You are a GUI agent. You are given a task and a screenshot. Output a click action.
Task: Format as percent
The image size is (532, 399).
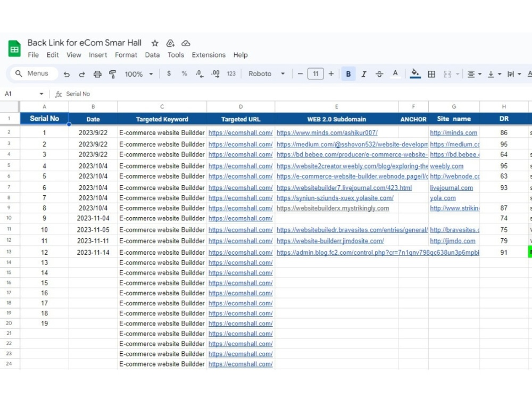[184, 73]
